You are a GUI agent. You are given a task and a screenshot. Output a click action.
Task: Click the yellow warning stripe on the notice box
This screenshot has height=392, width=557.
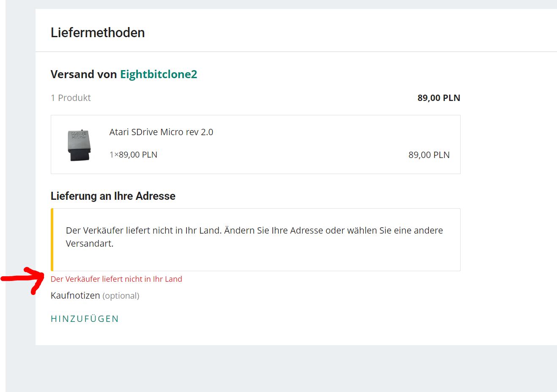pos(52,240)
